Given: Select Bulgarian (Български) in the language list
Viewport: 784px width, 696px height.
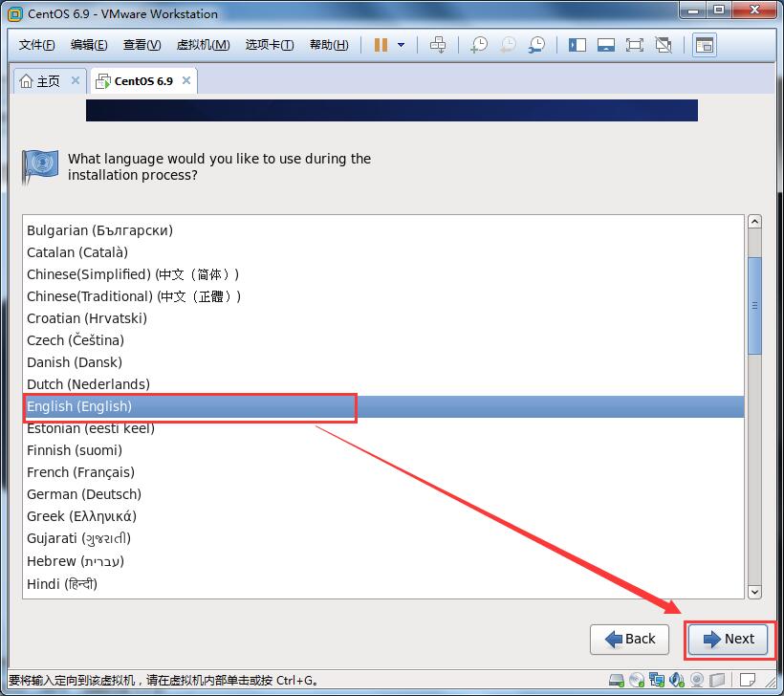Looking at the screenshot, I should coord(383,230).
